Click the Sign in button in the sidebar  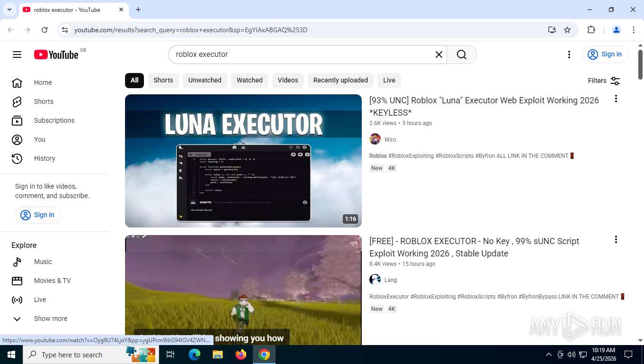38,215
